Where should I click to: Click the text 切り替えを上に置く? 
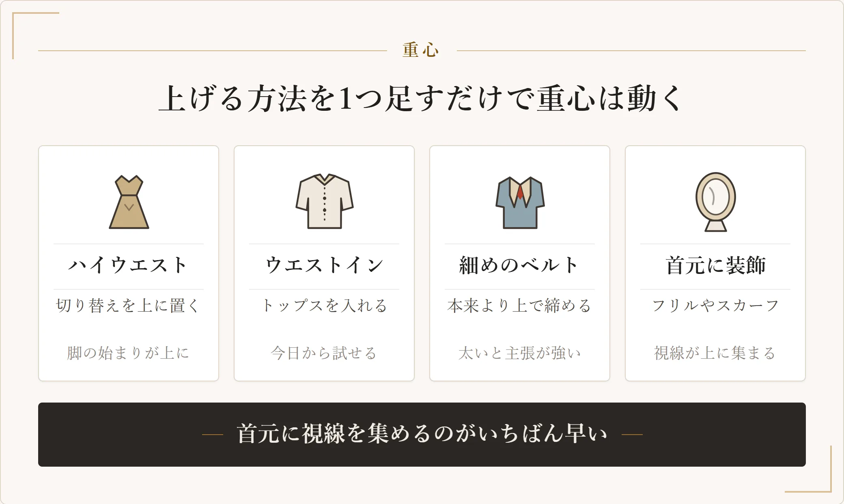(x=129, y=306)
